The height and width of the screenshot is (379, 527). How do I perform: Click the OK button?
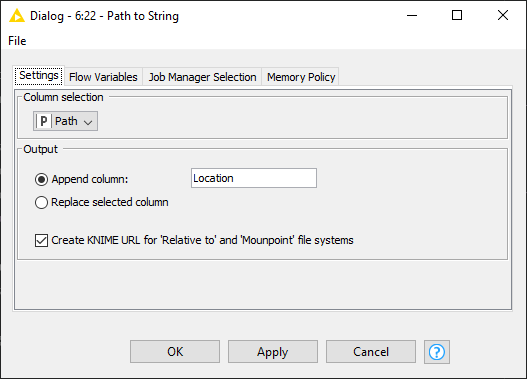tap(175, 351)
